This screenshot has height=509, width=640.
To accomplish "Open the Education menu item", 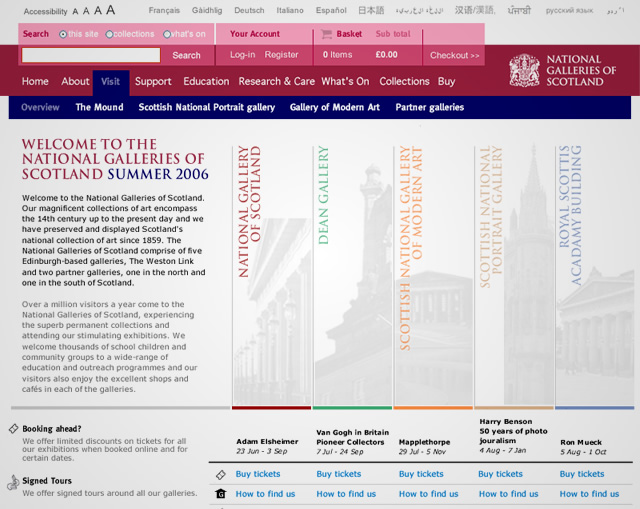I will coord(206,82).
